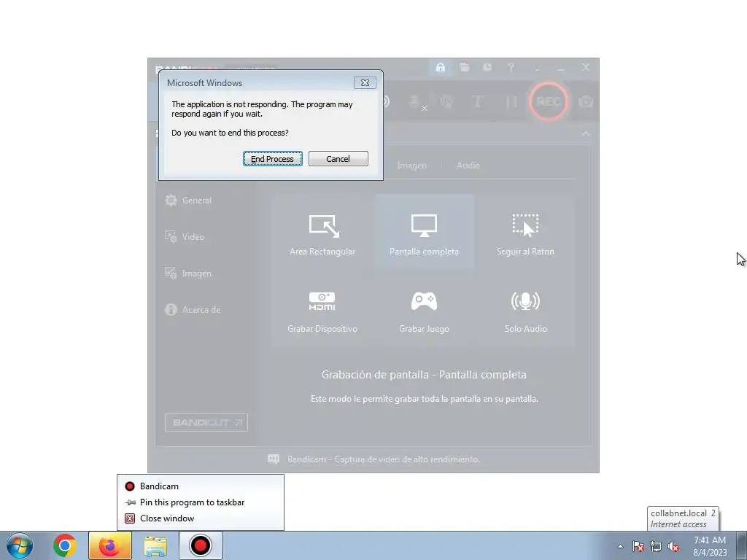Image resolution: width=747 pixels, height=560 pixels.
Task: Select Area Rectangular recording mode
Action: tap(322, 233)
